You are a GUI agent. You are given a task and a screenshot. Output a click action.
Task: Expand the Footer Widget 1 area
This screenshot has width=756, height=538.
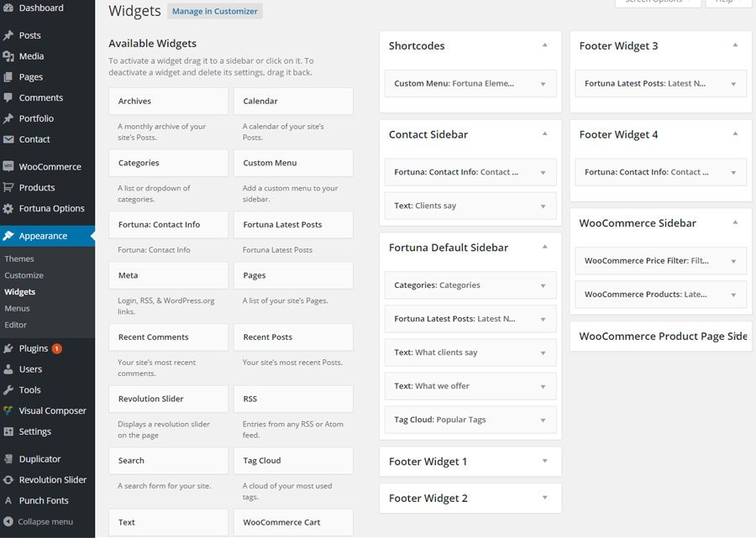click(x=544, y=461)
